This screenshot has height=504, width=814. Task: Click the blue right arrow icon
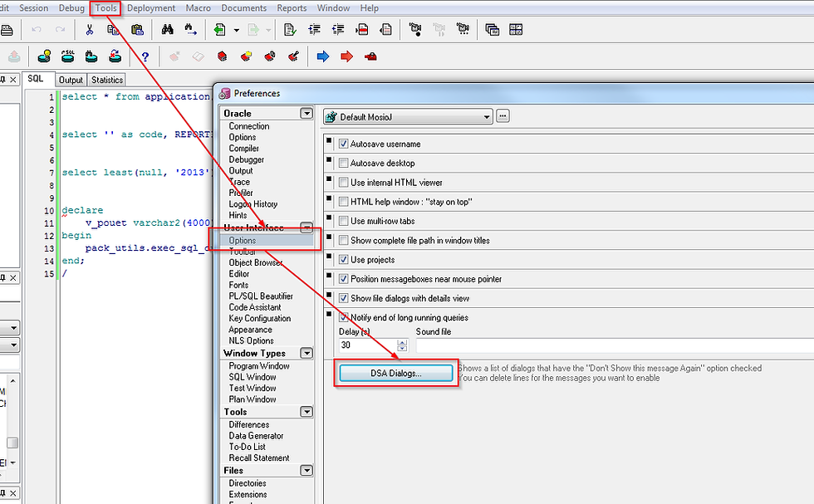(x=323, y=56)
